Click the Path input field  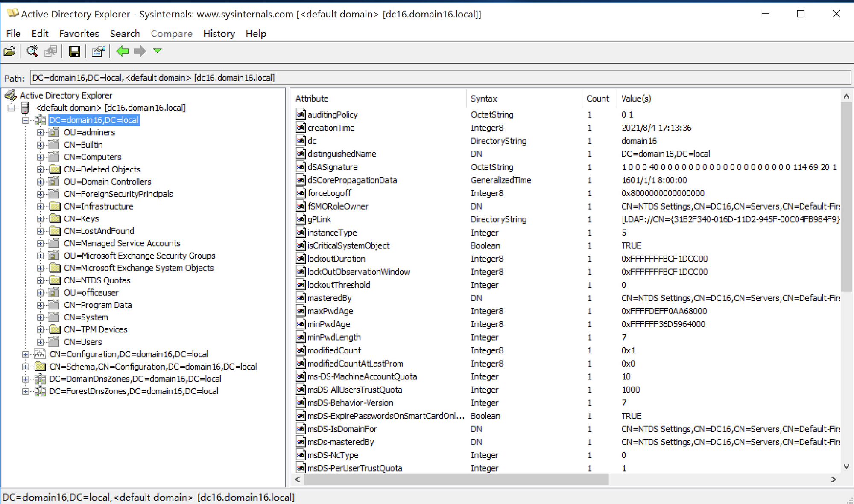coord(440,78)
